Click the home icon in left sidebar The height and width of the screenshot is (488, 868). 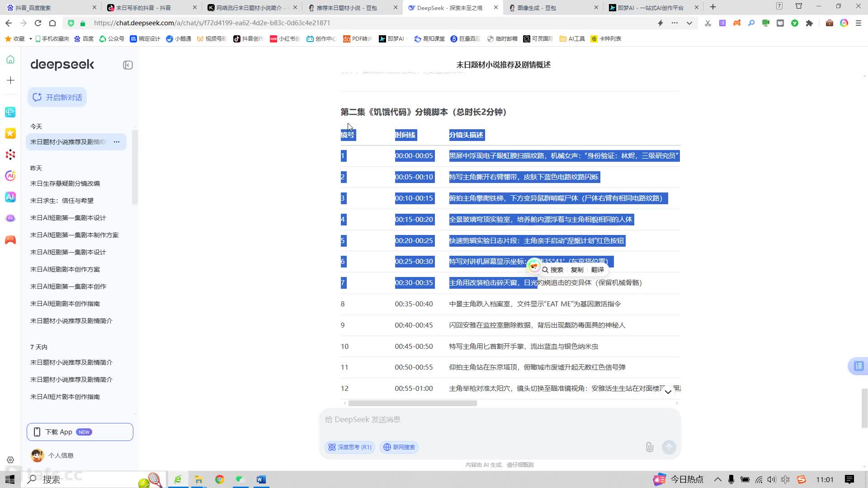click(10, 60)
